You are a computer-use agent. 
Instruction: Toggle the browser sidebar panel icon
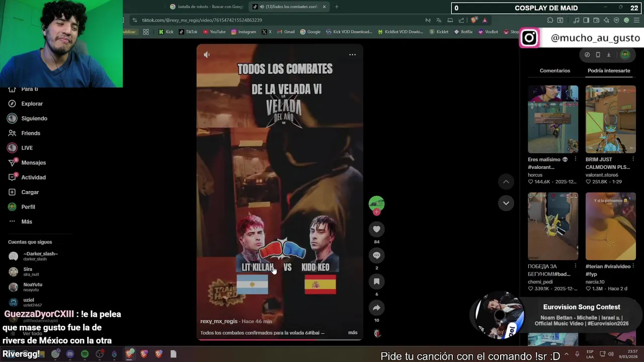coord(587,20)
